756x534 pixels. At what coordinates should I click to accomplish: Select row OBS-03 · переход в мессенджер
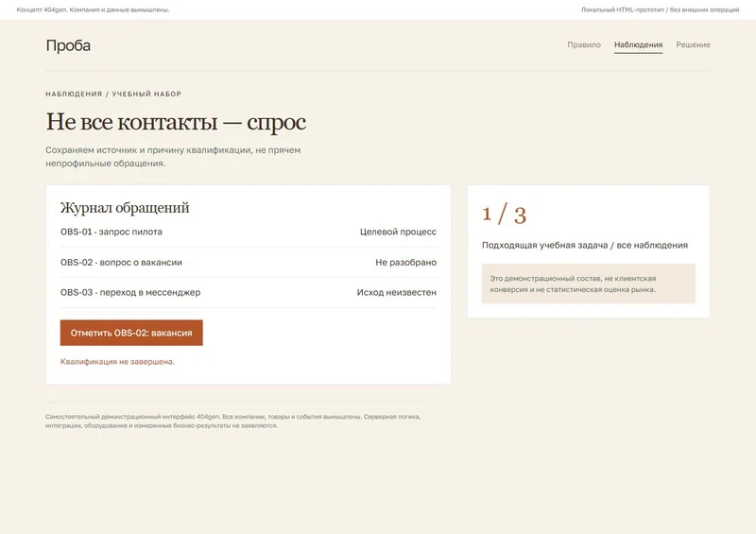click(x=249, y=292)
